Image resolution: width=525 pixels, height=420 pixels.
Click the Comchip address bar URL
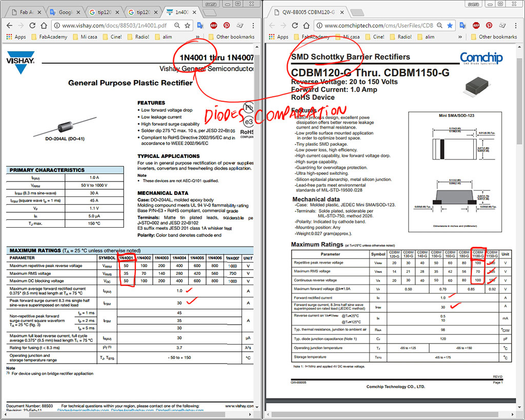(x=378, y=26)
